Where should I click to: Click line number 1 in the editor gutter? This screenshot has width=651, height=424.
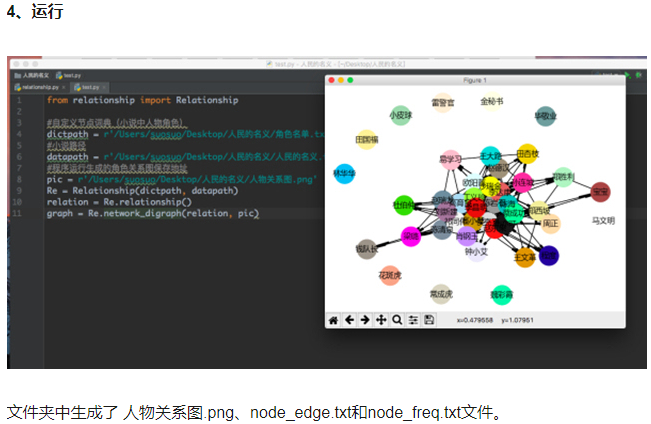pyautogui.click(x=19, y=100)
